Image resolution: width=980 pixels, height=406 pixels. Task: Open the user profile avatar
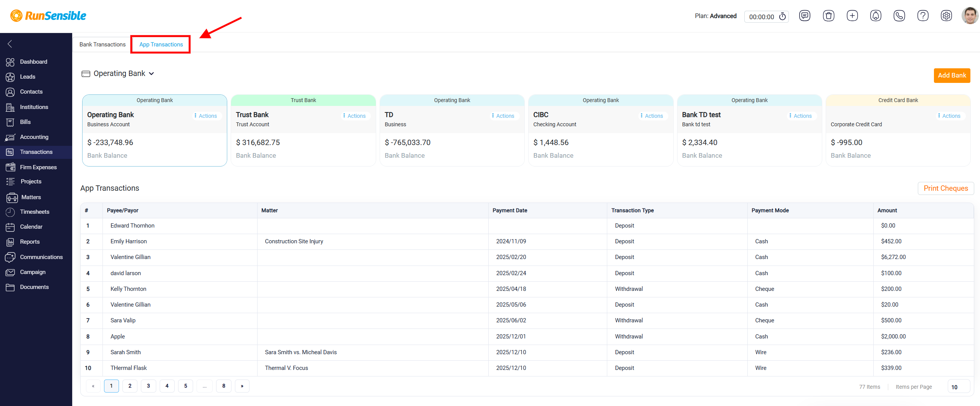coord(970,16)
